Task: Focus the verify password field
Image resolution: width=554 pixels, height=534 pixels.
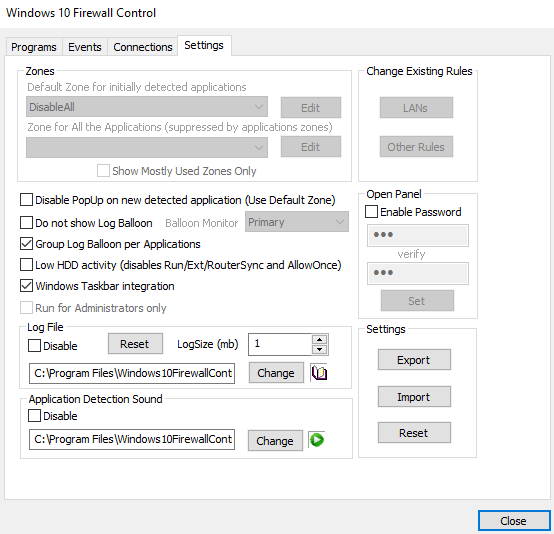Action: 418,273
